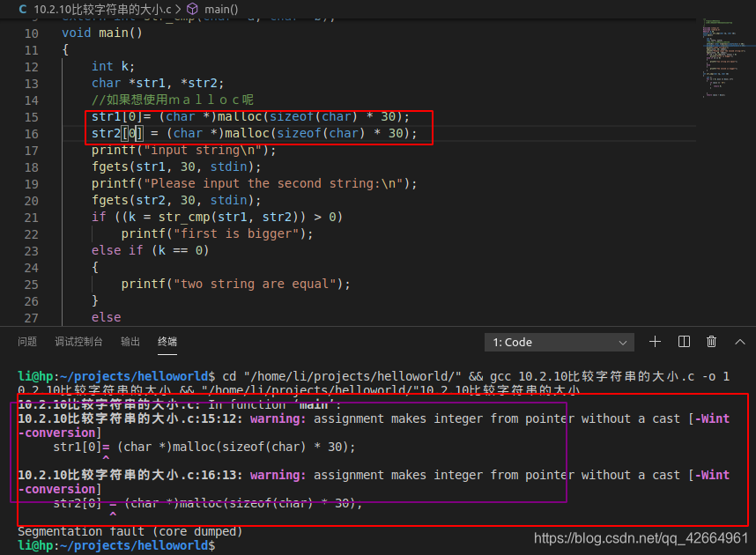Click the str1[0] malloc assignment line
The image size is (756, 555).
251,116
